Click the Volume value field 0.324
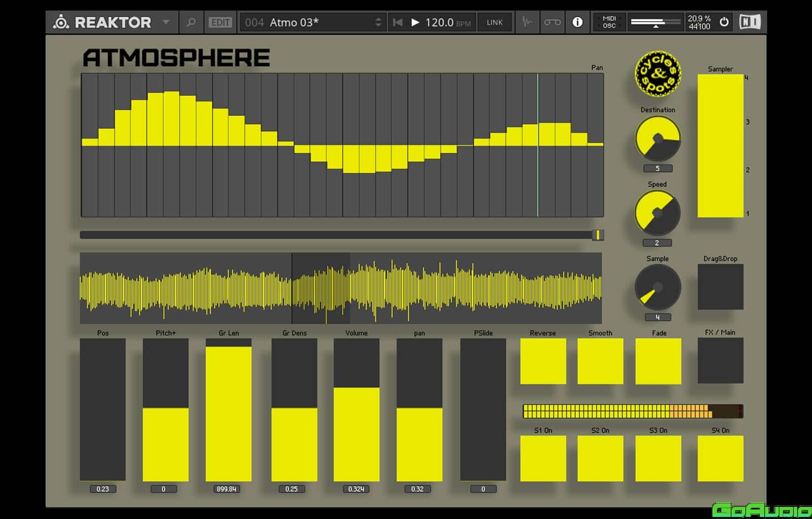 point(356,489)
